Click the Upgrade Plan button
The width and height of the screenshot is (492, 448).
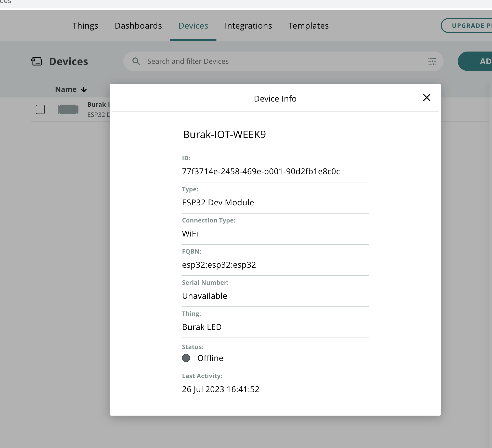[467, 26]
